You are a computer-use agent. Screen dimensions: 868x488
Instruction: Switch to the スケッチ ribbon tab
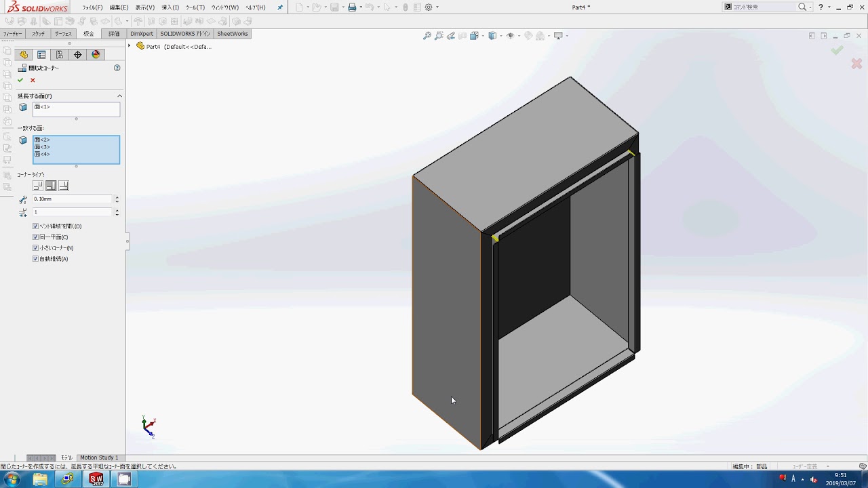39,34
